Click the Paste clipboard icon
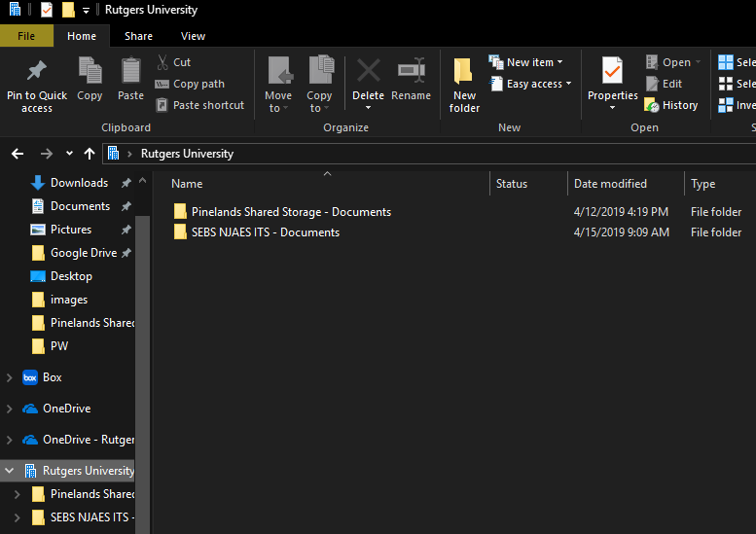The image size is (756, 534). tap(130, 71)
